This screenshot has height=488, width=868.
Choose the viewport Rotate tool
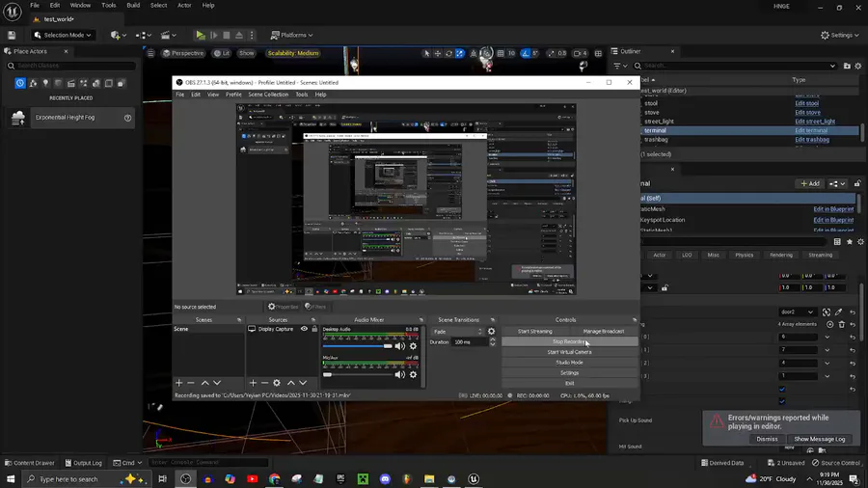pyautogui.click(x=448, y=53)
